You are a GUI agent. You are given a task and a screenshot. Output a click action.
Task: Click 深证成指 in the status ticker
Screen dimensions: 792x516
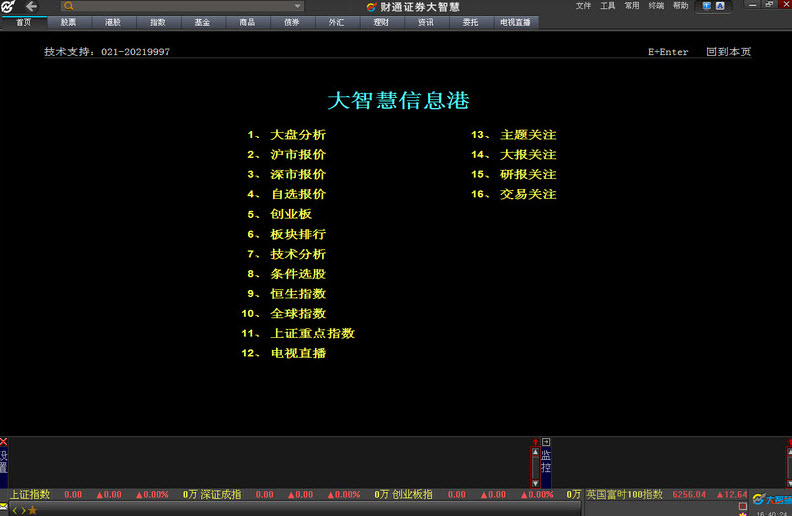click(x=221, y=495)
